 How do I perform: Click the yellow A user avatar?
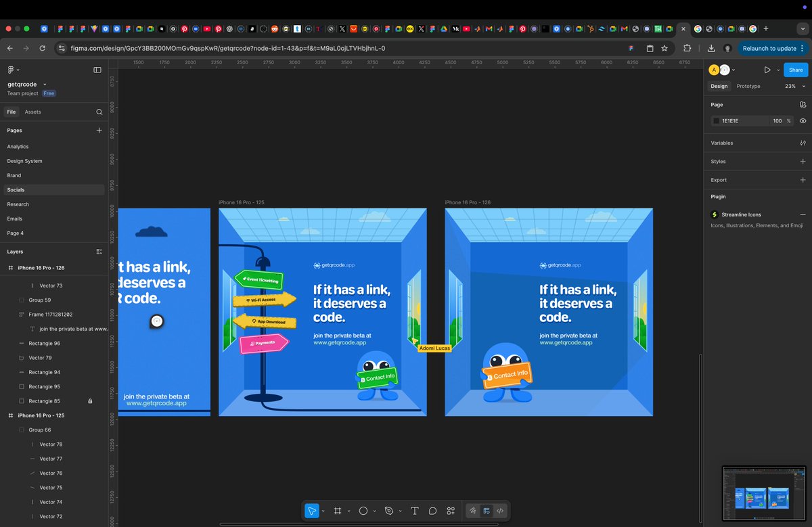pyautogui.click(x=714, y=70)
